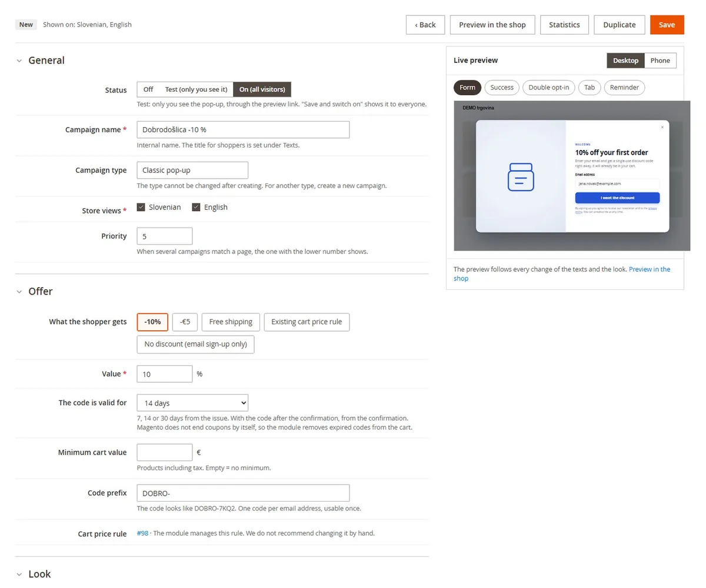
Task: Click the jar icon in the preview pop-up
Action: pos(521,177)
